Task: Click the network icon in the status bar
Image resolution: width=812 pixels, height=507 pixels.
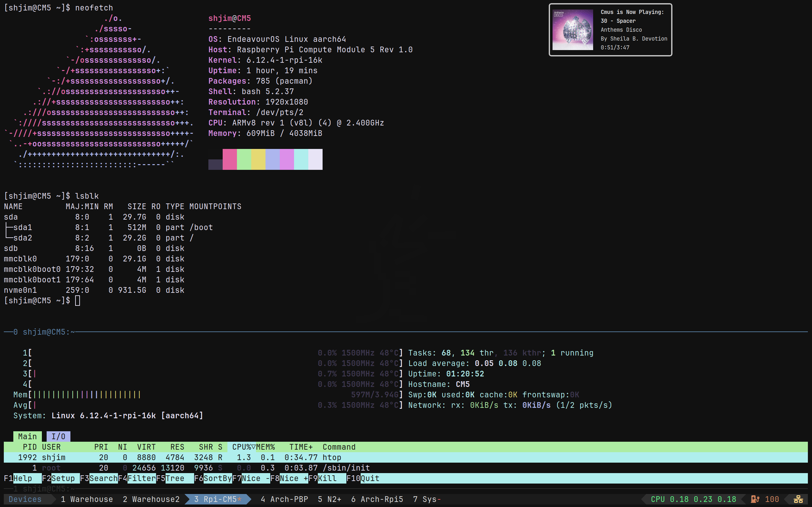Action: pos(798,499)
